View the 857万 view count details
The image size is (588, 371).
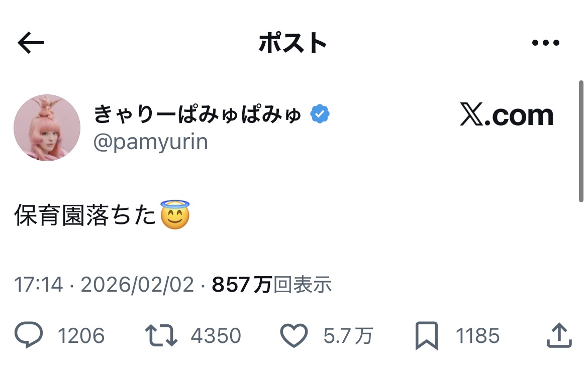tap(271, 285)
